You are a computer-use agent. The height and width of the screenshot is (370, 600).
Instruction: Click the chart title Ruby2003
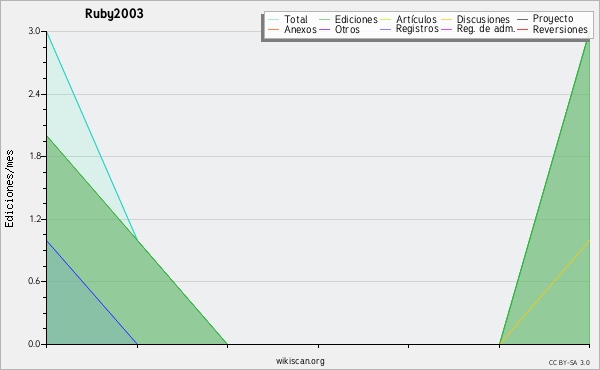114,14
